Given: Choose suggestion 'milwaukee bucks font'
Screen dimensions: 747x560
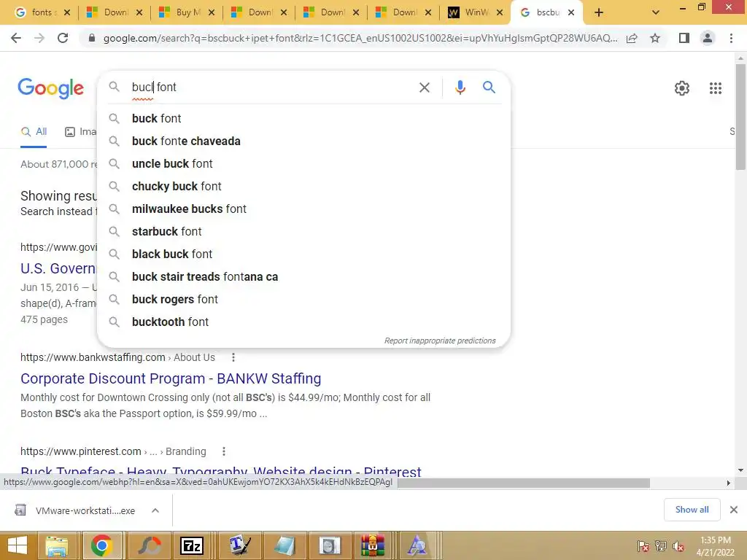Looking at the screenshot, I should point(303,209).
